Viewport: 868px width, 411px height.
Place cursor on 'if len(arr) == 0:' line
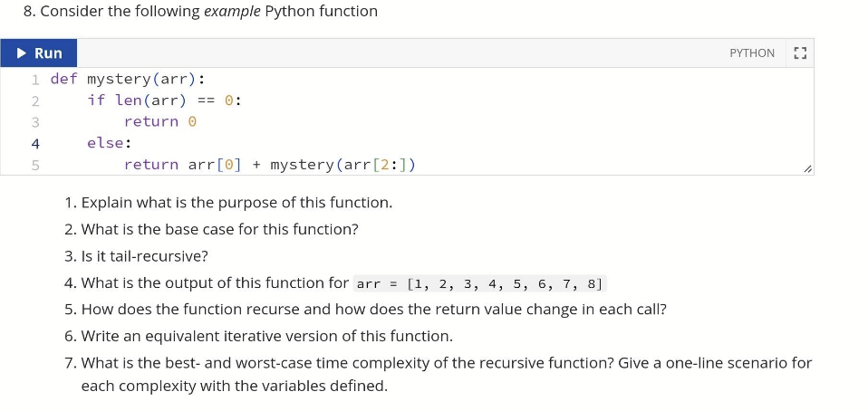point(164,100)
